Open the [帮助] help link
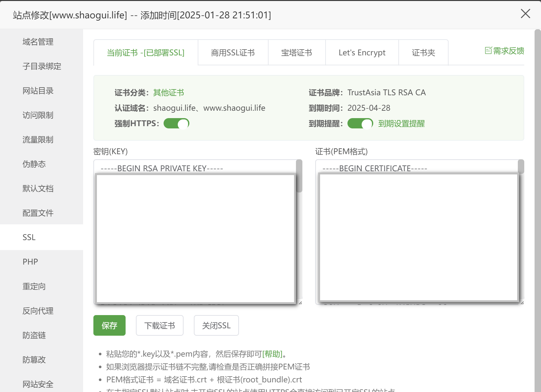The width and height of the screenshot is (541, 392). [x=272, y=354]
